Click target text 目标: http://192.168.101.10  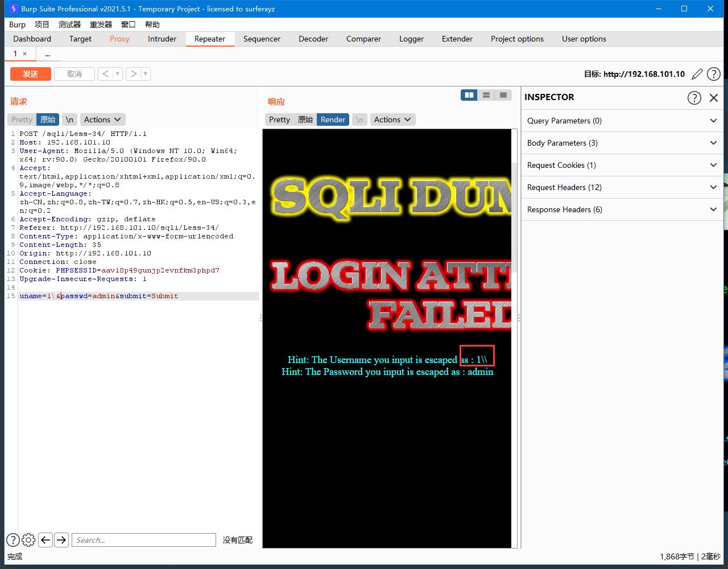point(634,74)
